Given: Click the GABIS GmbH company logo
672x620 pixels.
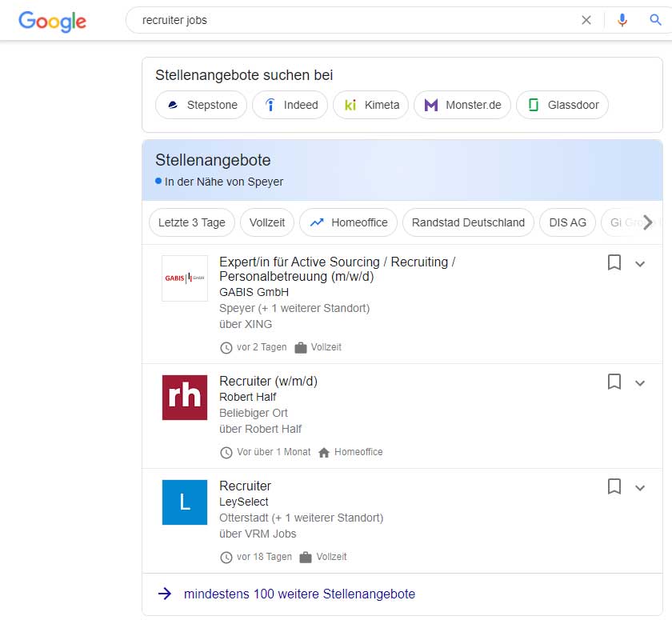Looking at the screenshot, I should pos(185,278).
